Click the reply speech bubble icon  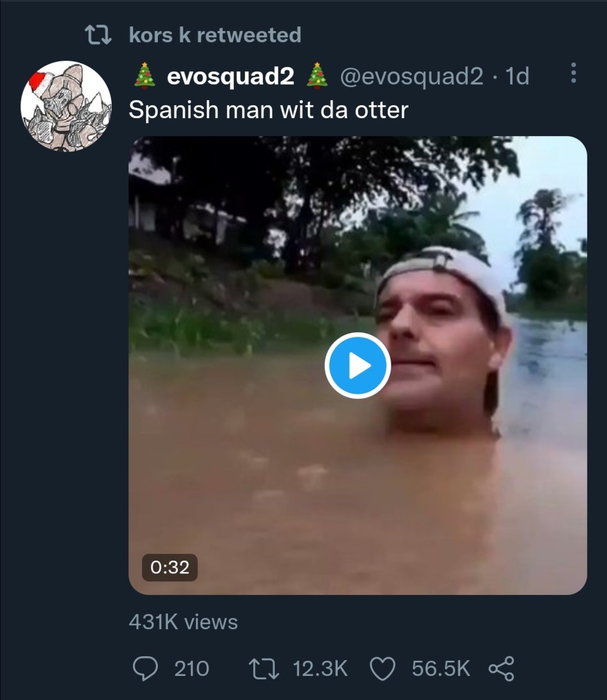[x=145, y=669]
